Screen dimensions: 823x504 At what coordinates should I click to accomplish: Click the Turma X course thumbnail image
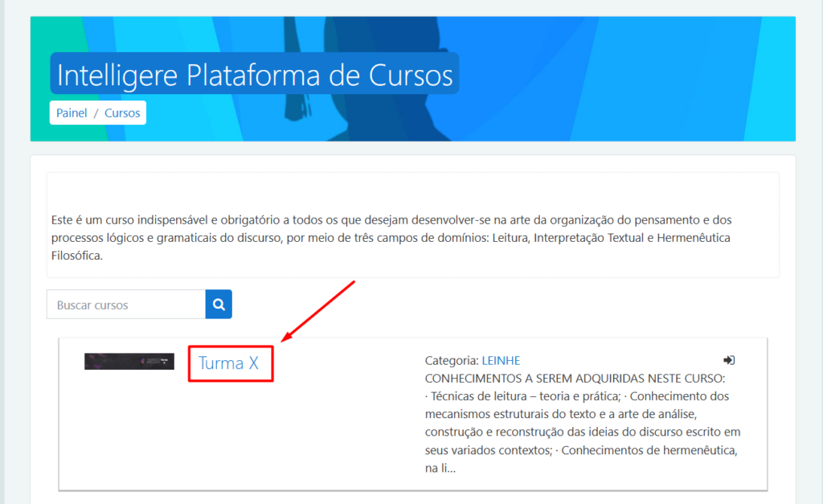click(x=129, y=362)
